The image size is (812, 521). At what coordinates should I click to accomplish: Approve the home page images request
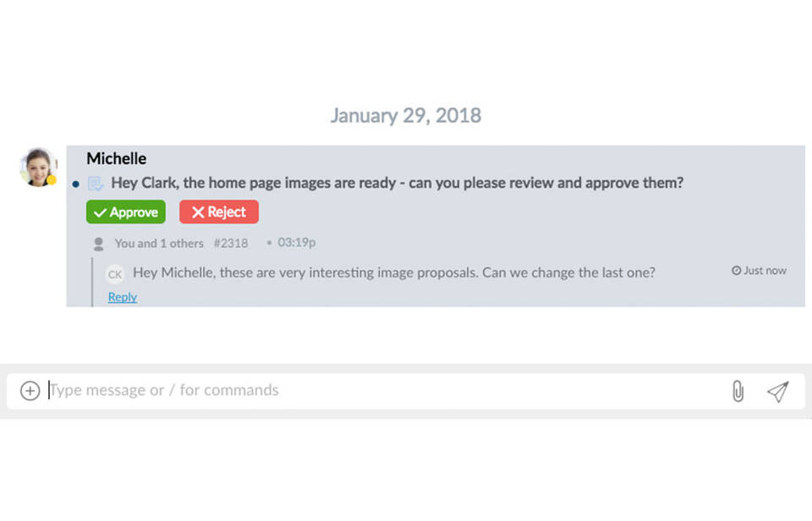pyautogui.click(x=125, y=212)
